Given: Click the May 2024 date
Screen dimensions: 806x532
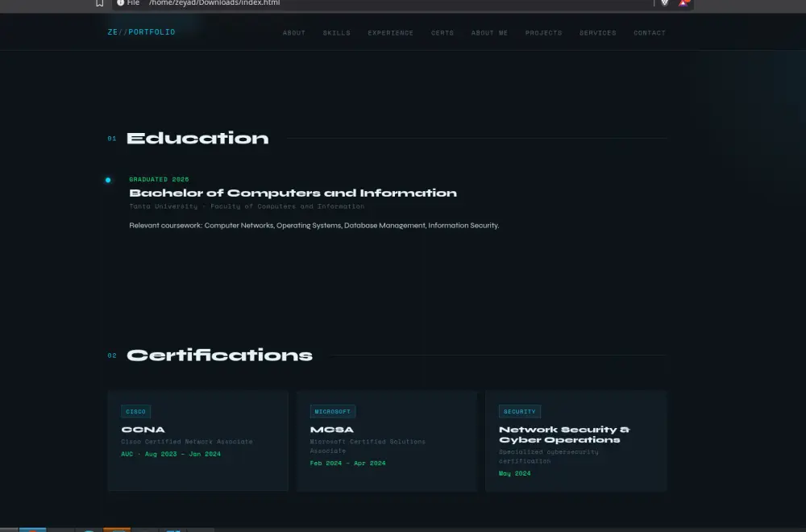Looking at the screenshot, I should click(x=514, y=473).
